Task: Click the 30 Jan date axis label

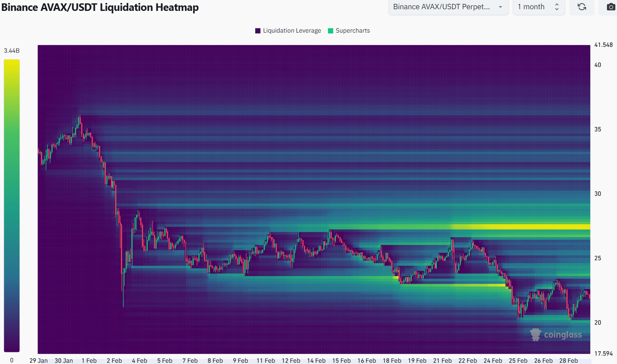Action: tap(64, 361)
